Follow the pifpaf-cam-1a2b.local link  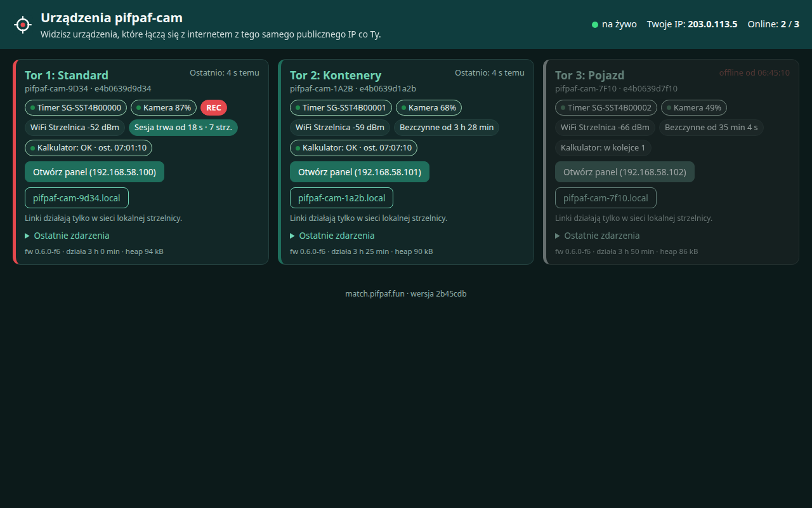(341, 198)
